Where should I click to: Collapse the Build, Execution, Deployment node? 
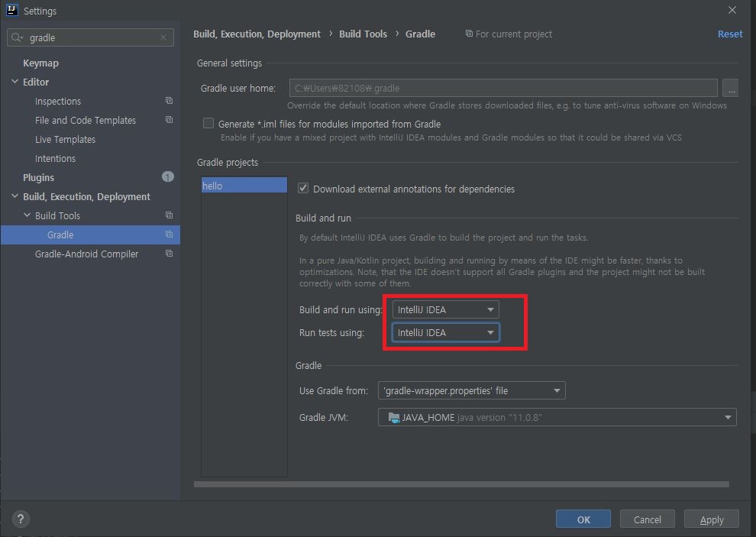coord(15,196)
